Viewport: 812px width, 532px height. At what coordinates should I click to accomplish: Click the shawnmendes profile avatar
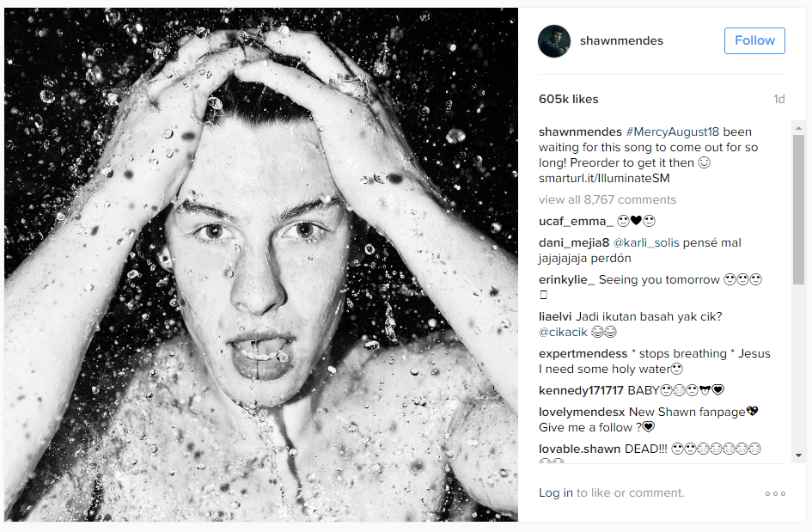click(554, 41)
